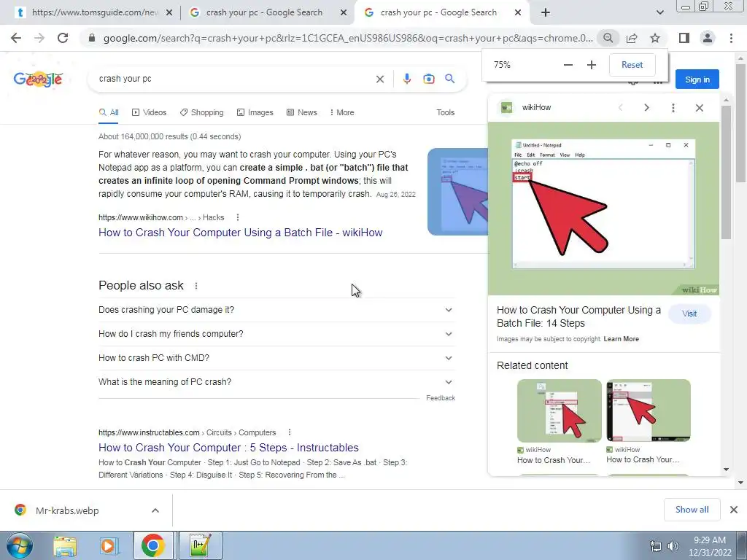The height and width of the screenshot is (560, 747).
Task: Open the More search filters menu
Action: point(341,112)
